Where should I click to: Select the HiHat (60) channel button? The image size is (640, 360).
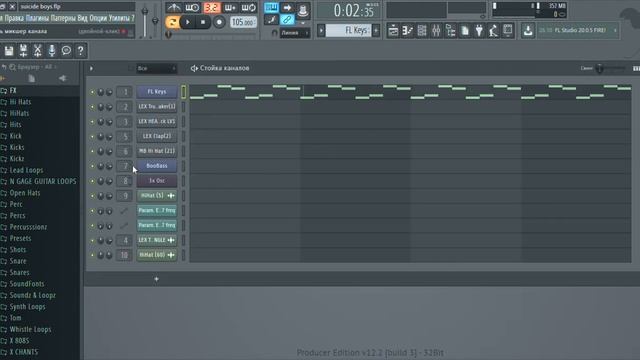coord(157,255)
